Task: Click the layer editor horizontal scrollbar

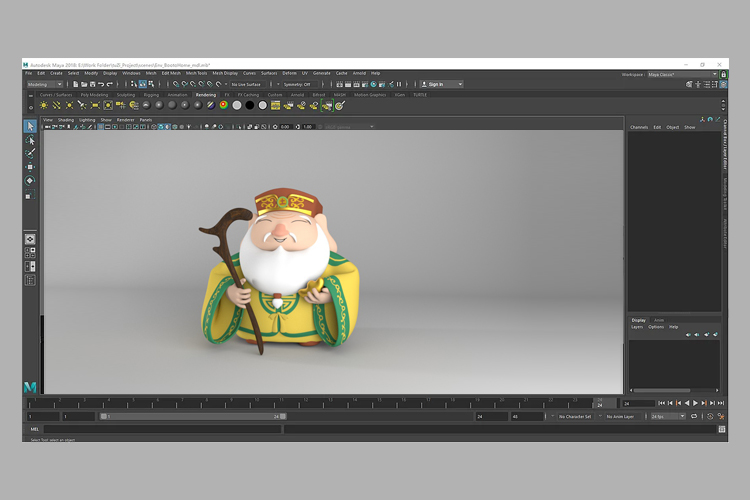Action: click(x=662, y=390)
